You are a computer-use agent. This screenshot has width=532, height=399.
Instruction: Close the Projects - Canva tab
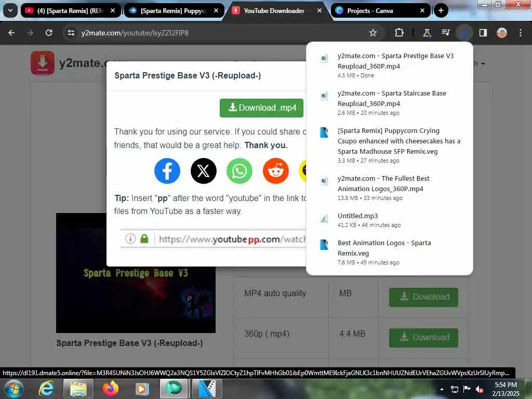point(422,10)
